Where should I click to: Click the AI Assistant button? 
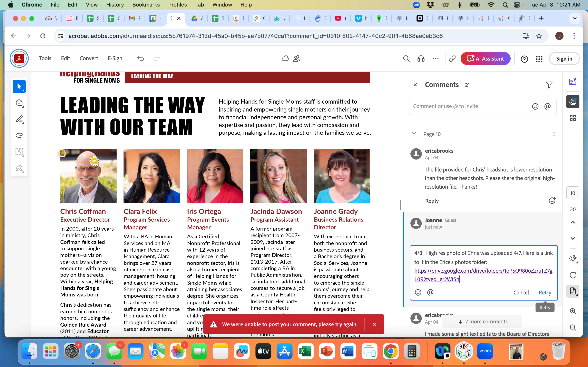485,59
